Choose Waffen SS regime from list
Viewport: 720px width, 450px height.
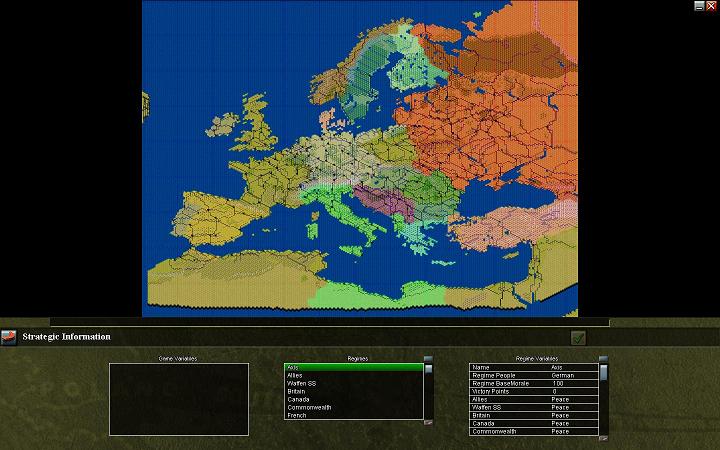click(x=353, y=383)
